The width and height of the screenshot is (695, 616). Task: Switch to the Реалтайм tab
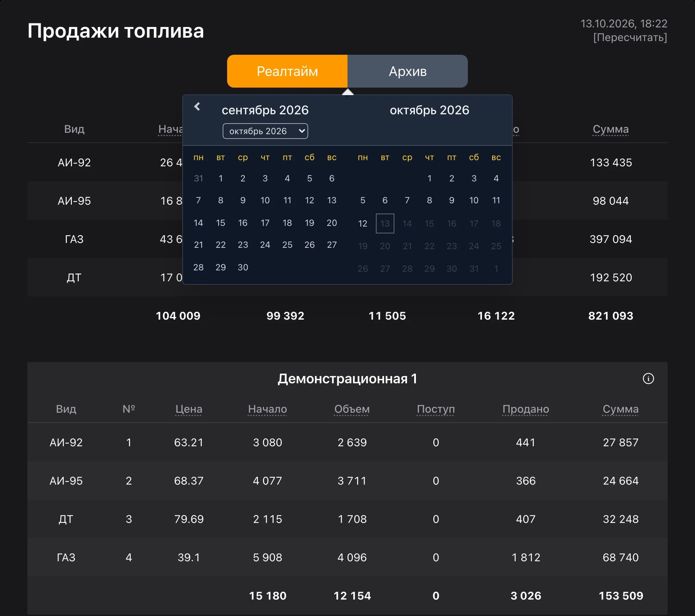(287, 71)
